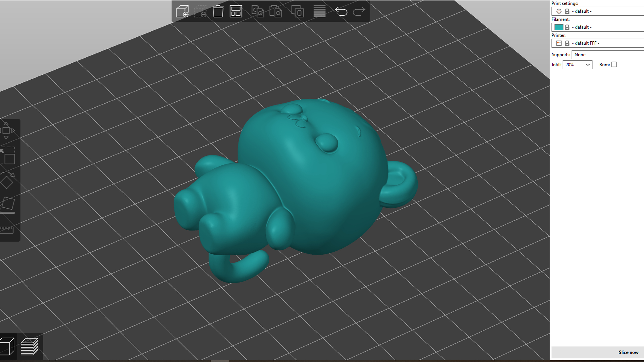Select the ruler Cut tool
The height and width of the screenshot is (362, 644).
(7, 230)
